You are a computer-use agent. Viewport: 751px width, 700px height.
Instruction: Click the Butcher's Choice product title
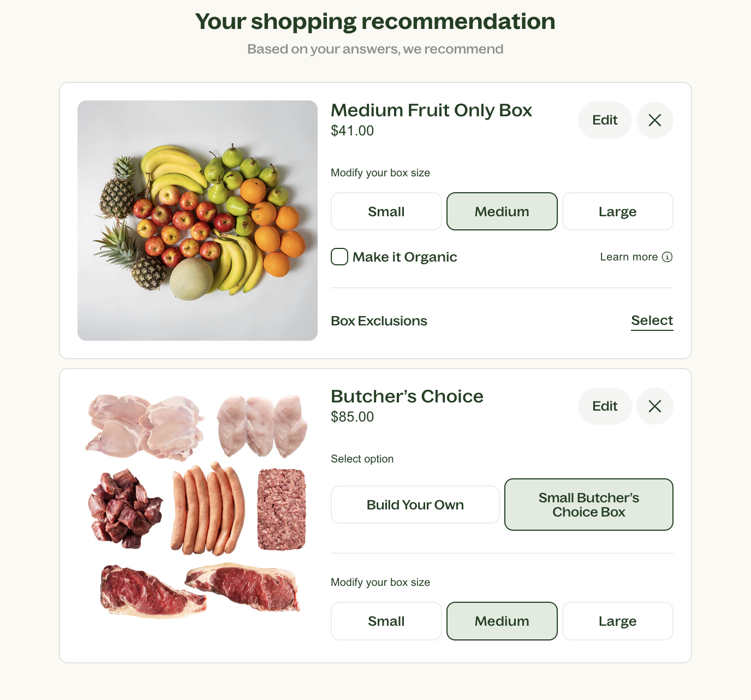pyautogui.click(x=407, y=396)
